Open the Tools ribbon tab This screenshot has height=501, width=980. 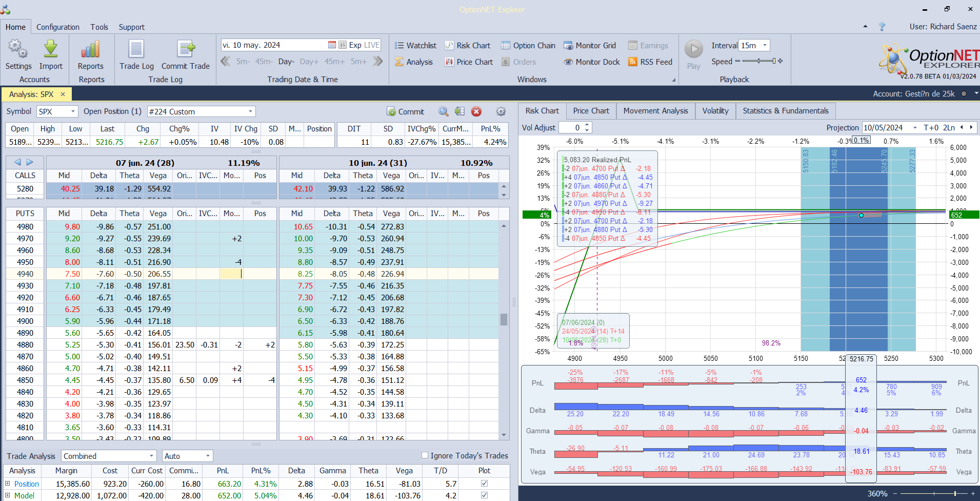coord(99,27)
